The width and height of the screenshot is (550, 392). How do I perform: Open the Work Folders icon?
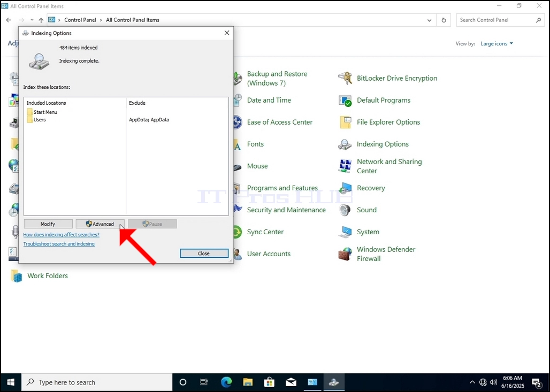pos(16,276)
